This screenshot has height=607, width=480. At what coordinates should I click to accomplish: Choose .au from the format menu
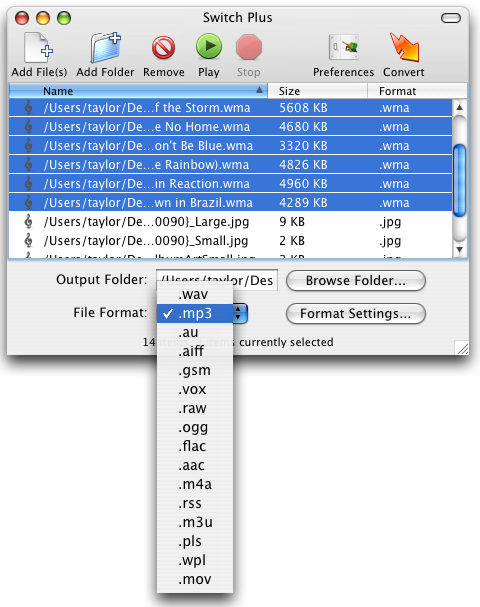[x=195, y=332]
